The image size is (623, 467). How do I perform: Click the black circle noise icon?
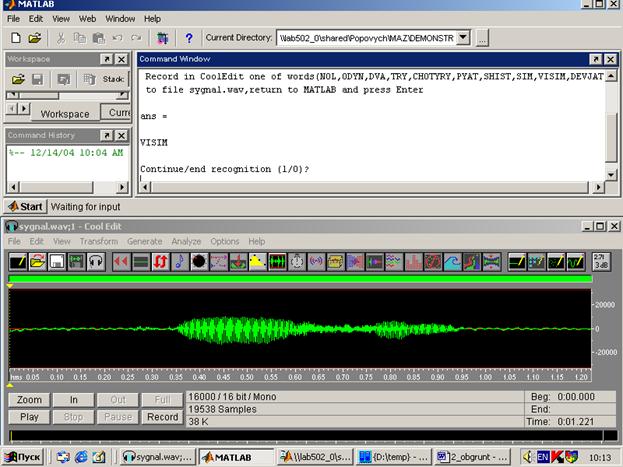pos(199,262)
